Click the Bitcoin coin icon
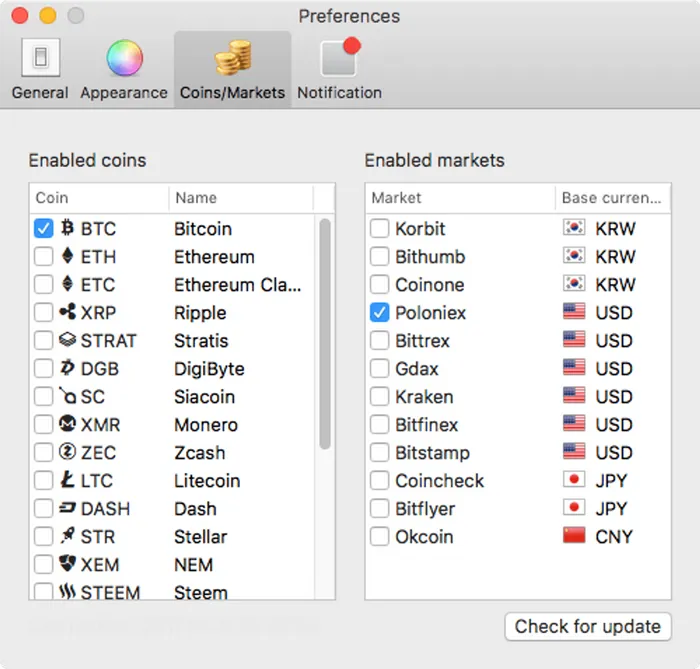Viewport: 700px width, 669px height. [68, 229]
